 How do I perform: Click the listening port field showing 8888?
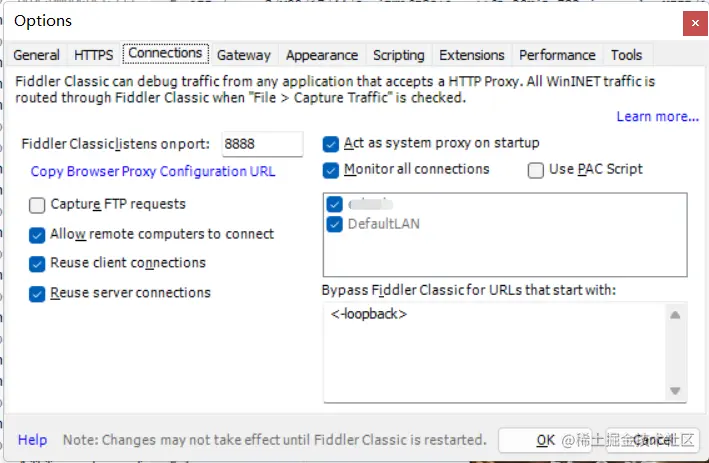click(x=262, y=144)
